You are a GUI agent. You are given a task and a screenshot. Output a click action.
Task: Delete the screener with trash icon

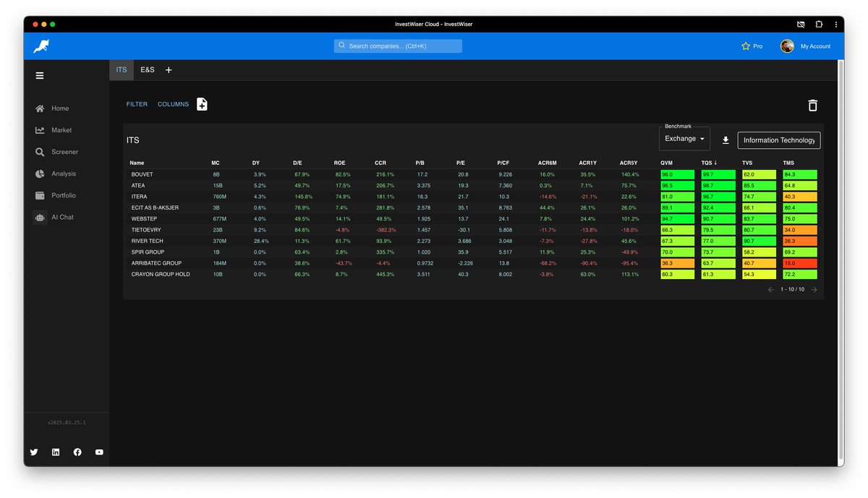(x=812, y=106)
